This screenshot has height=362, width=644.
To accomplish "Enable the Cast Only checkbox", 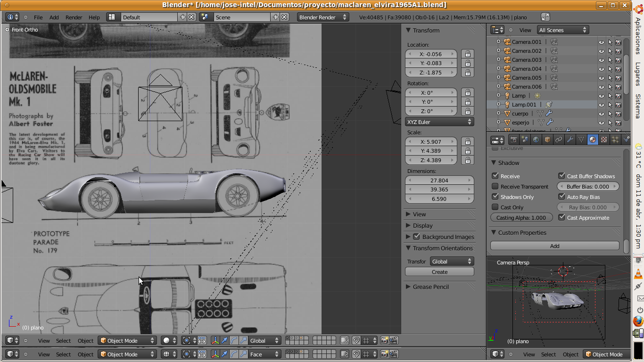I will pos(495,207).
